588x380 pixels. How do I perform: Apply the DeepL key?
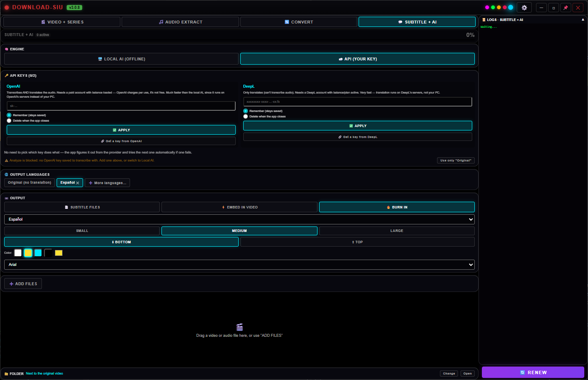(358, 126)
